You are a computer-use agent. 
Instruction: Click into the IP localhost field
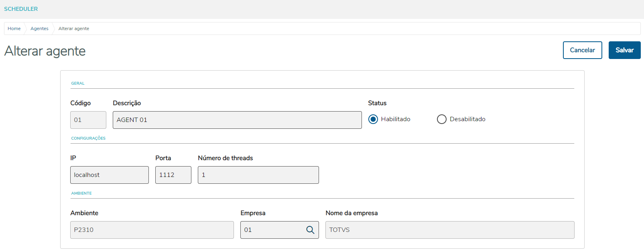109,175
